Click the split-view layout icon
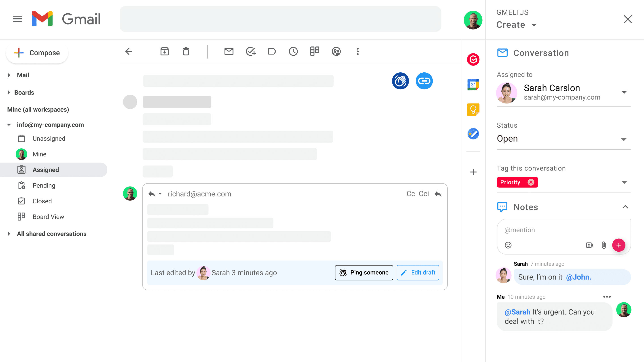The width and height of the screenshot is (644, 362). pos(314,51)
